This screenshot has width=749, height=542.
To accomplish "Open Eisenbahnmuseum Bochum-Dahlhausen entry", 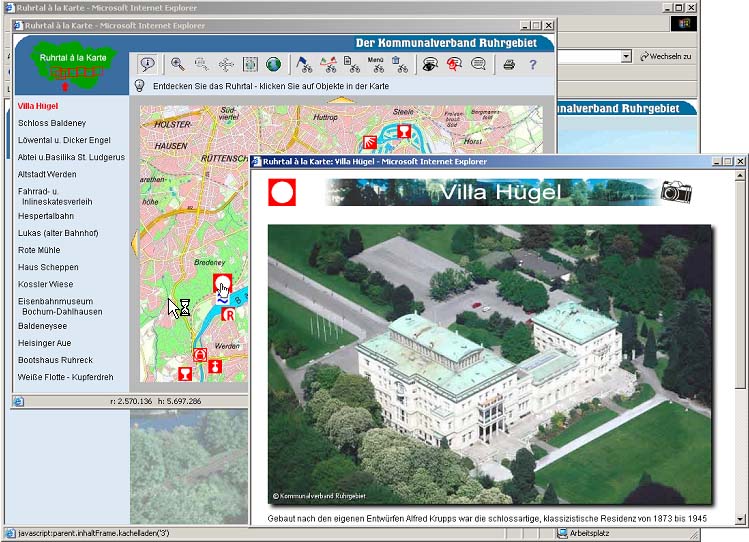I will point(60,307).
